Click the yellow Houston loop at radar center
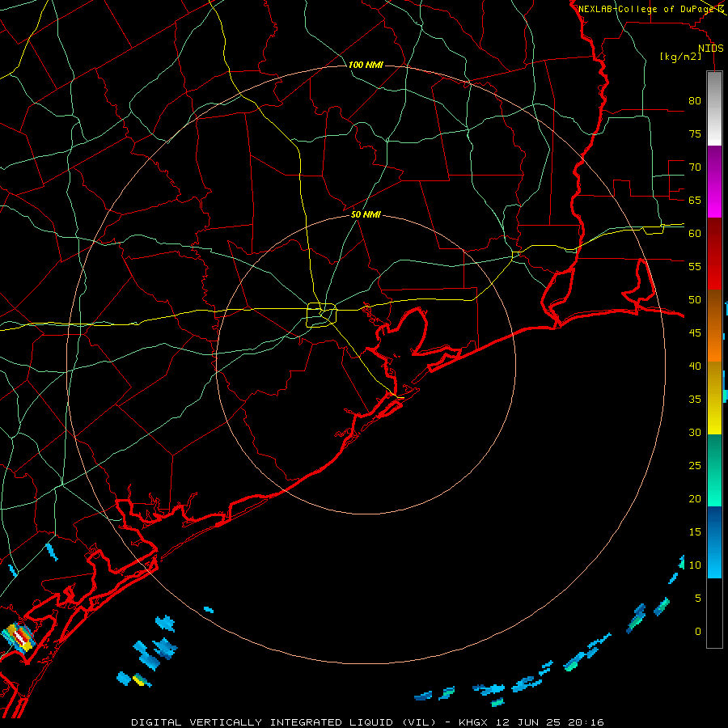728x728 pixels. (x=321, y=315)
